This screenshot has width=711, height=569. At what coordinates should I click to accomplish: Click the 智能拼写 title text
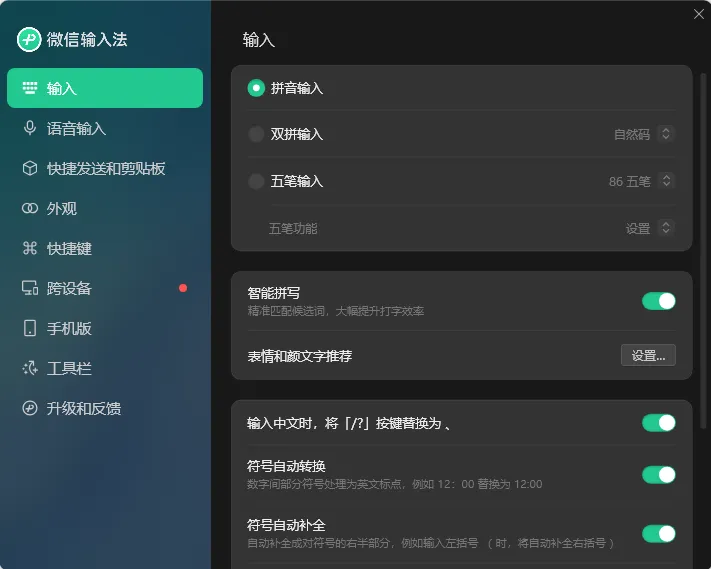[273, 293]
